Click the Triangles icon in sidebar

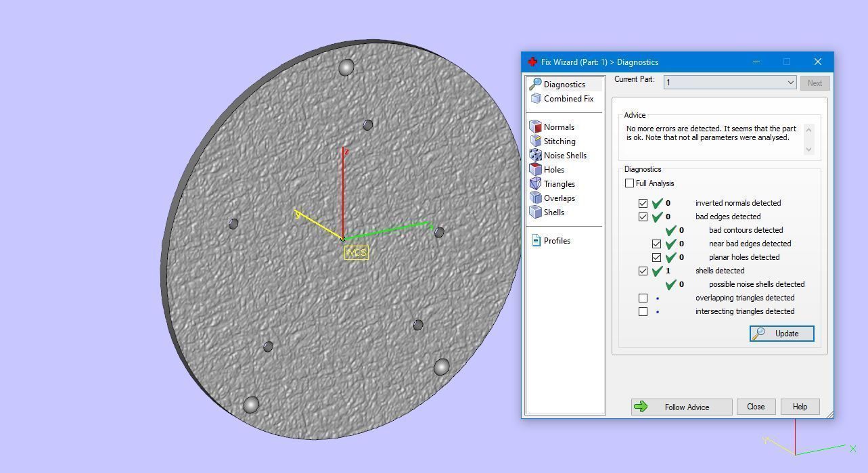pyautogui.click(x=535, y=183)
